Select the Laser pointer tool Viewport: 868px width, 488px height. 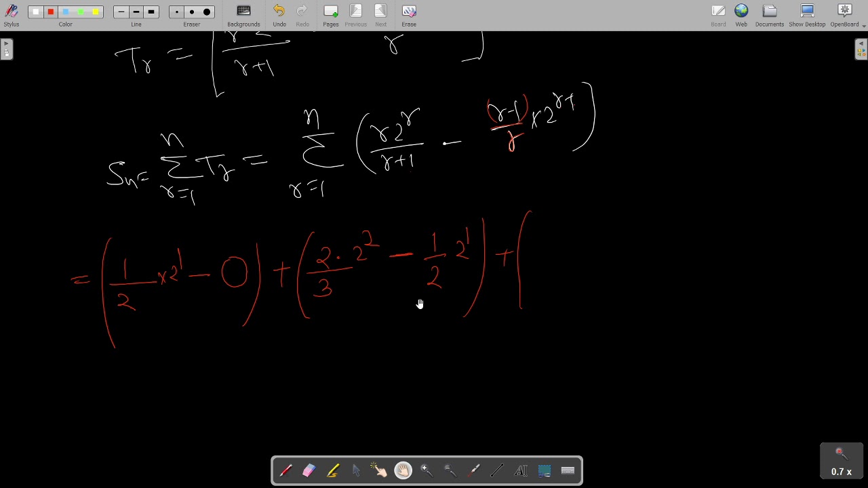click(473, 470)
